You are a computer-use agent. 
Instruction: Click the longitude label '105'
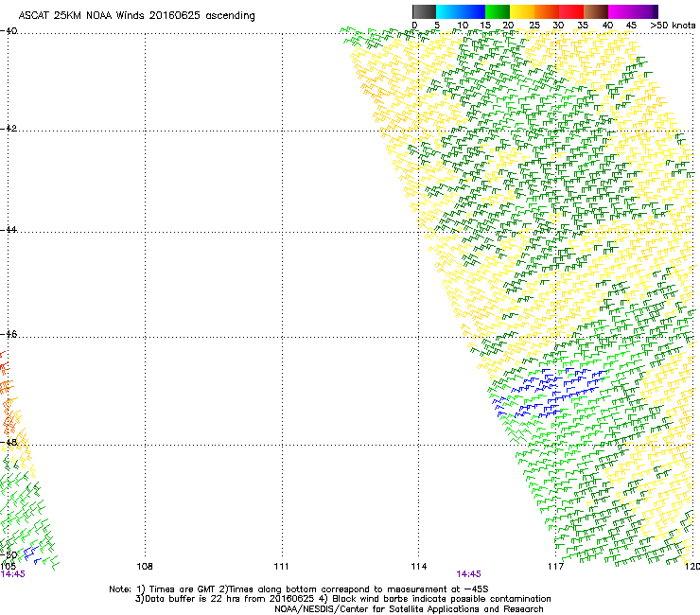tap(8, 567)
